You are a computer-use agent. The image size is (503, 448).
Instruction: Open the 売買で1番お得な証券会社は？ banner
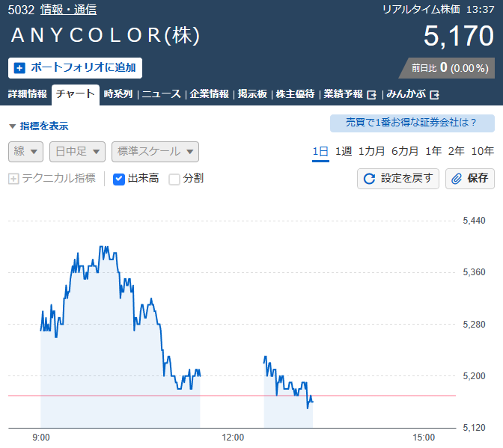[x=412, y=123]
